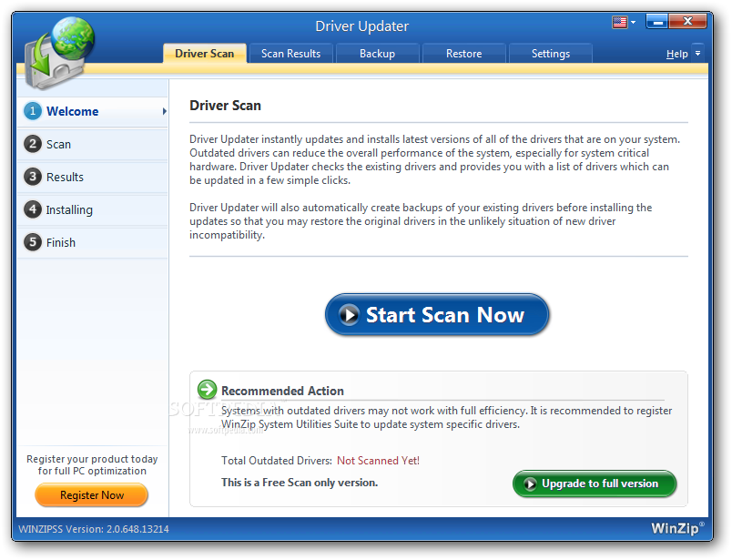This screenshot has width=732, height=560.
Task: Click the step 2 number icon
Action: pyautogui.click(x=33, y=144)
